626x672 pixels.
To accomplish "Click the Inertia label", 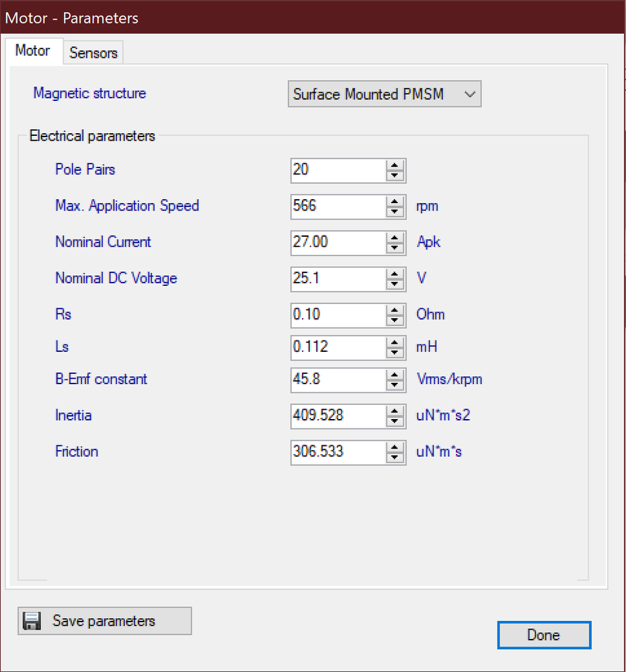I will point(73,415).
